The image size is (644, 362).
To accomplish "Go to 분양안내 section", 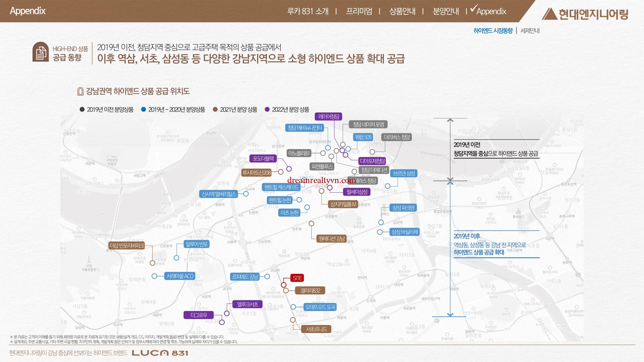I will pyautogui.click(x=446, y=11).
